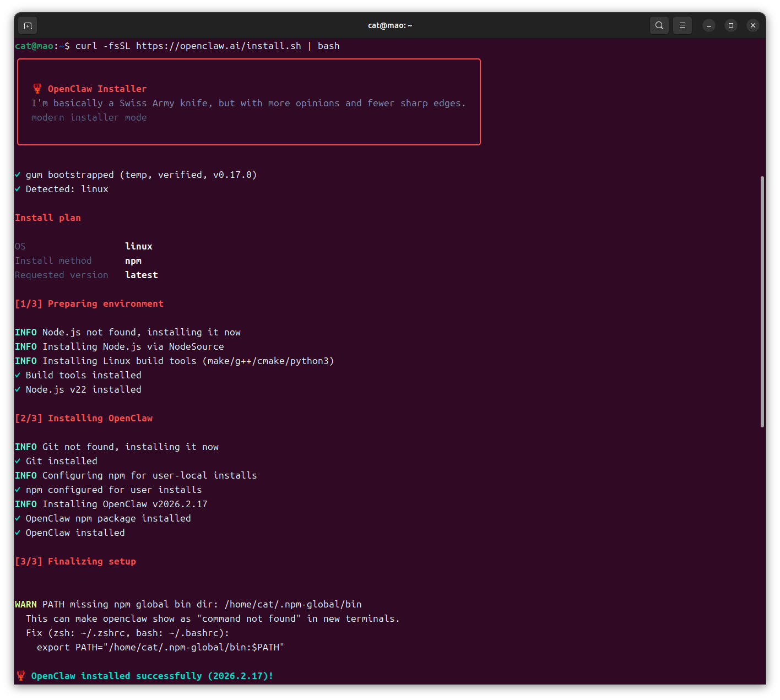Click the 'Git installed' line

click(56, 461)
